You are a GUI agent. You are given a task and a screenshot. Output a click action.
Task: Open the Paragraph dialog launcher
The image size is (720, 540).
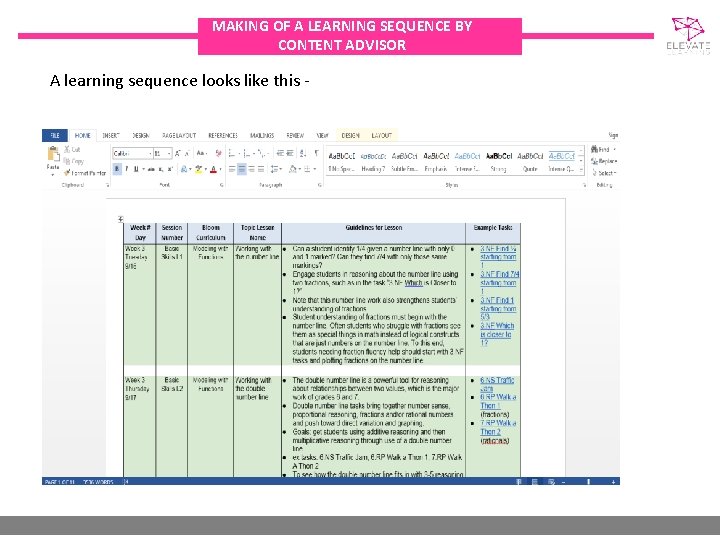click(320, 185)
